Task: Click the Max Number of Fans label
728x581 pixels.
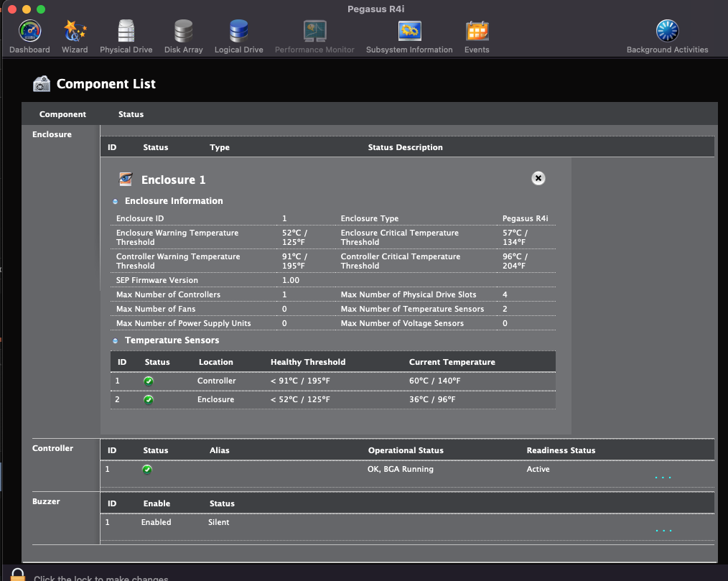Action: click(x=156, y=309)
